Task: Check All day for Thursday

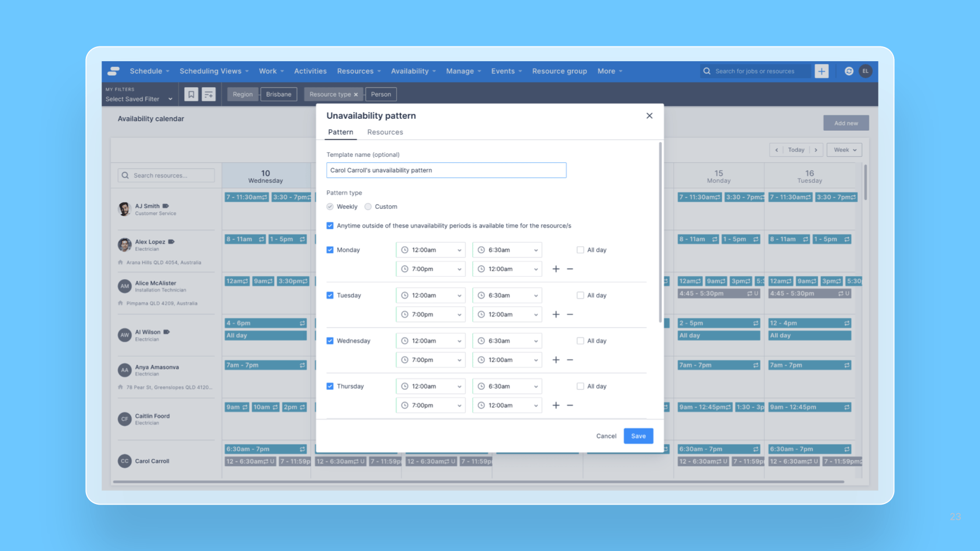Action: point(580,386)
